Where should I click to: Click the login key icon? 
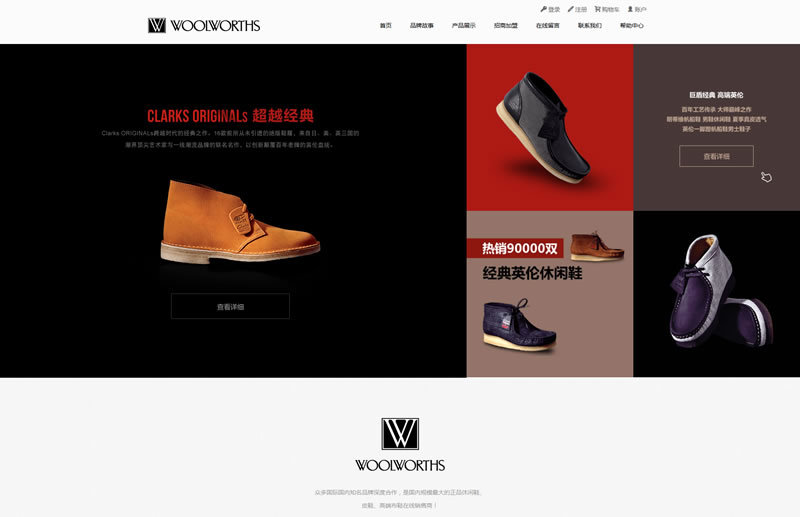pos(543,9)
